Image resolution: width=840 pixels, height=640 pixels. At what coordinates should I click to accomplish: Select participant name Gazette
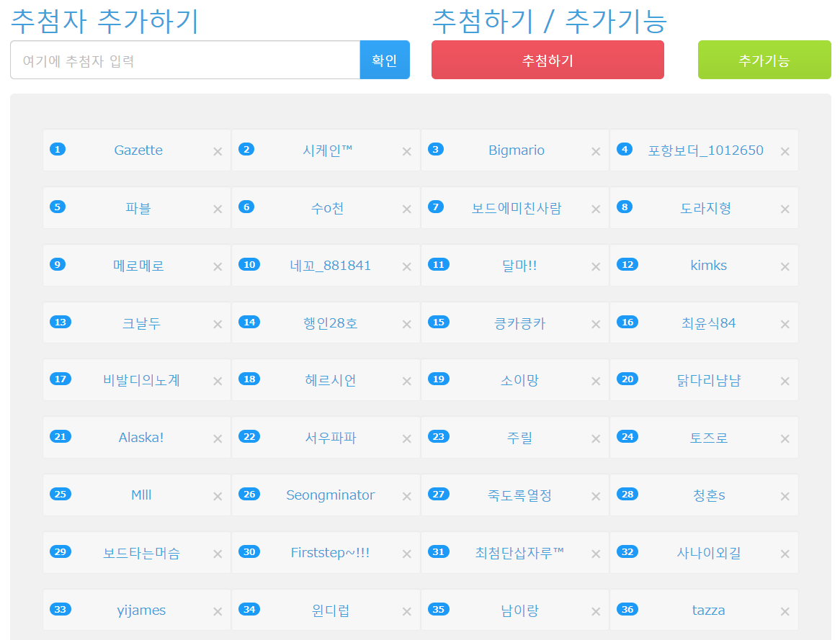(138, 150)
